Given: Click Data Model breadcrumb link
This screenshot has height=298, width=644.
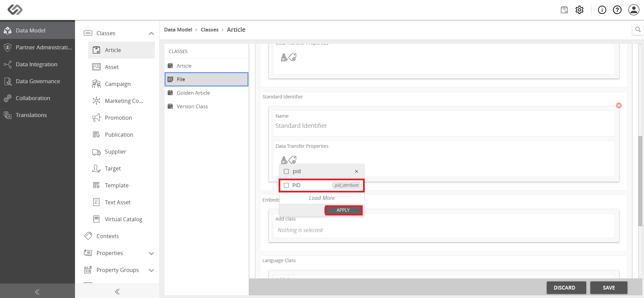Looking at the screenshot, I should (x=178, y=30).
